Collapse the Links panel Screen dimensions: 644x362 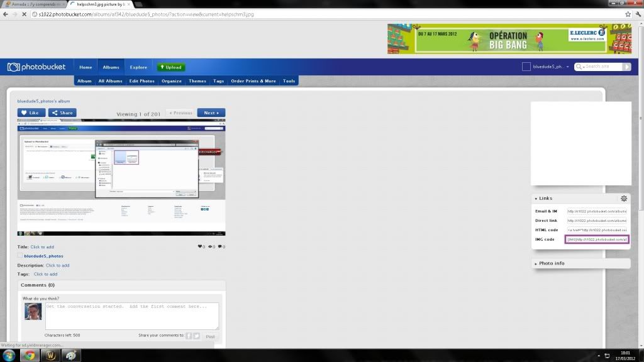(536, 199)
